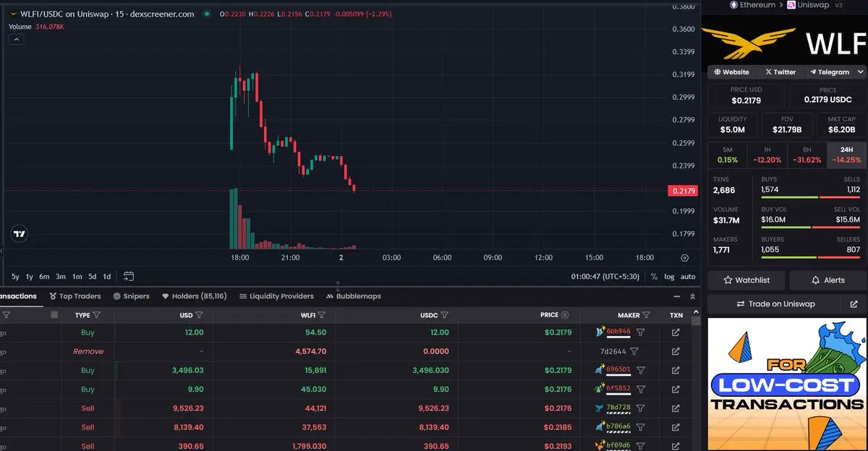Click the go-to-date calendar icon

pos(129,276)
